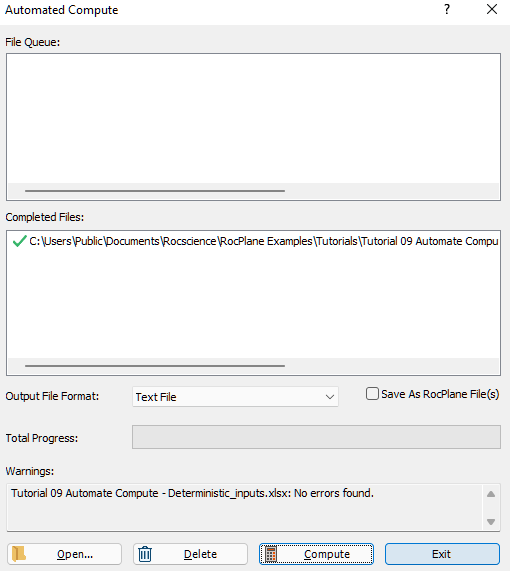Click the folder icon on Open button
The height and width of the screenshot is (571, 510).
pos(19,554)
